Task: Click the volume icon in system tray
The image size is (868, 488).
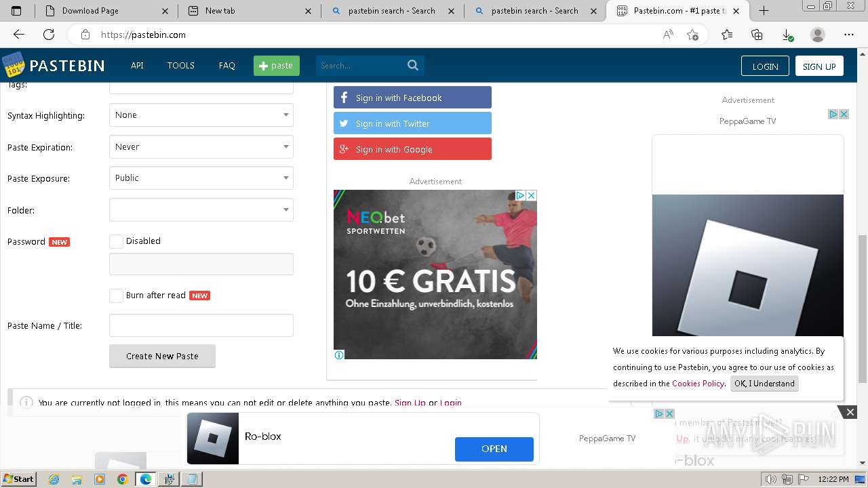Action: click(770, 479)
